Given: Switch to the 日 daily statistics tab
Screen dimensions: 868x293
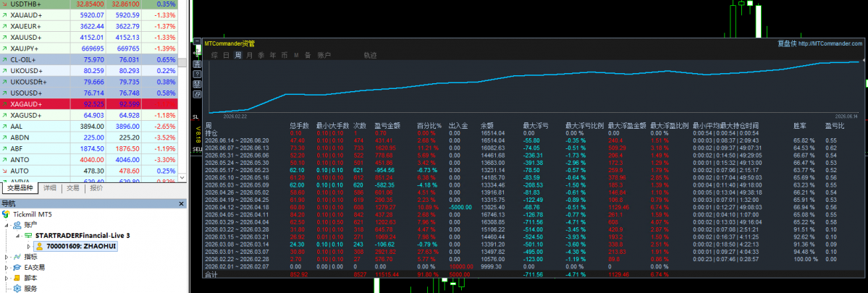Looking at the screenshot, I should pos(226,55).
